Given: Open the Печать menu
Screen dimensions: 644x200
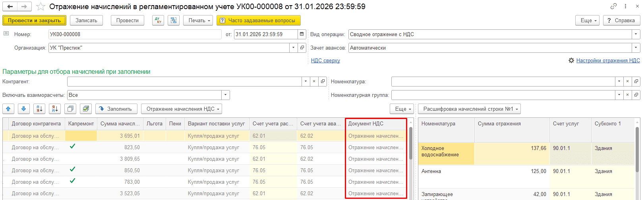Looking at the screenshot, I should click(x=198, y=20).
